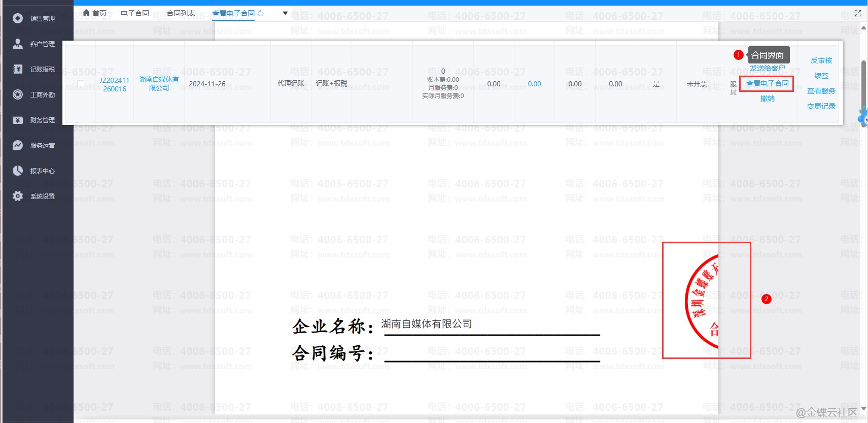Expand the tab list dropdown arrow
Screen dimensions: 868x423
coord(285,13)
